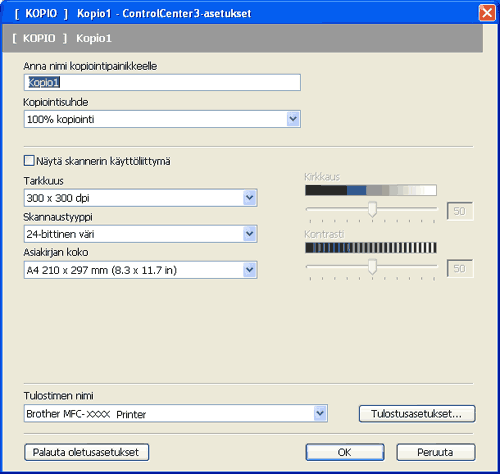
Task: Open the Tulostimen nimi printer dropdown
Action: (x=320, y=414)
